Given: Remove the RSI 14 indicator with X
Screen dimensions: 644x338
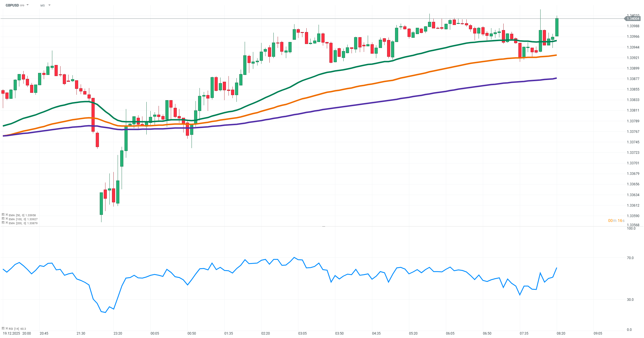Looking at the screenshot, I should click(7, 328).
